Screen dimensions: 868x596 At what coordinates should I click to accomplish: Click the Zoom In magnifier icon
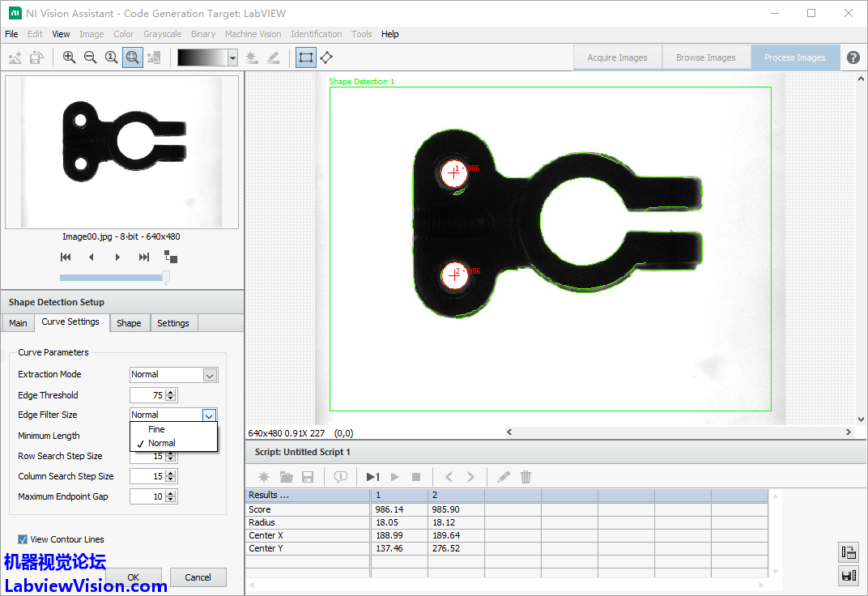pos(69,57)
